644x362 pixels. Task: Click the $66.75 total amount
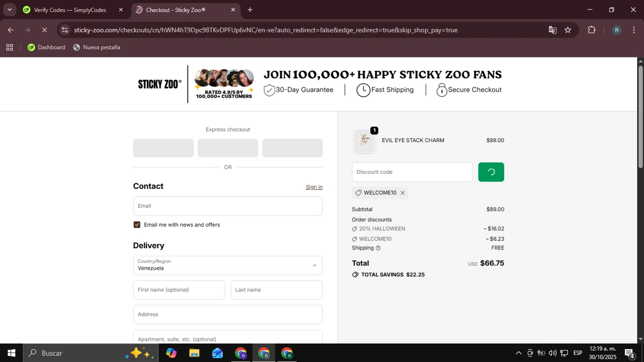(492, 263)
